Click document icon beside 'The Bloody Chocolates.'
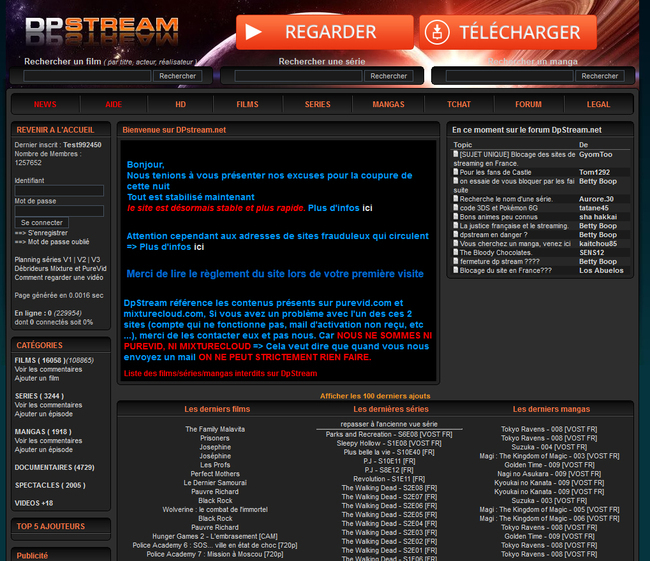The width and height of the screenshot is (650, 561). [456, 252]
